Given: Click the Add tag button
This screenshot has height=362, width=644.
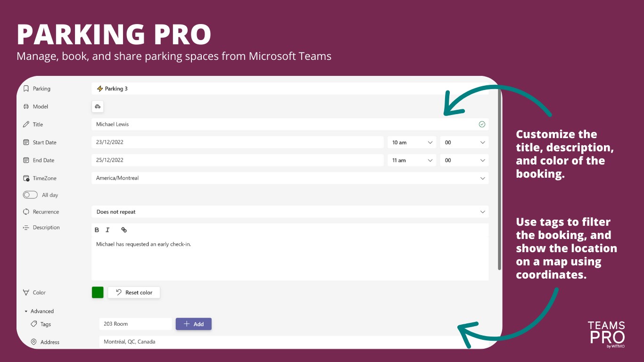Looking at the screenshot, I should pyautogui.click(x=194, y=324).
